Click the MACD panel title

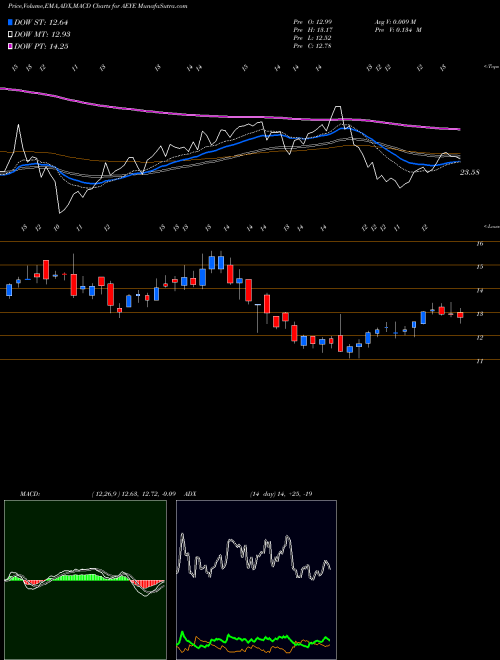[30, 494]
